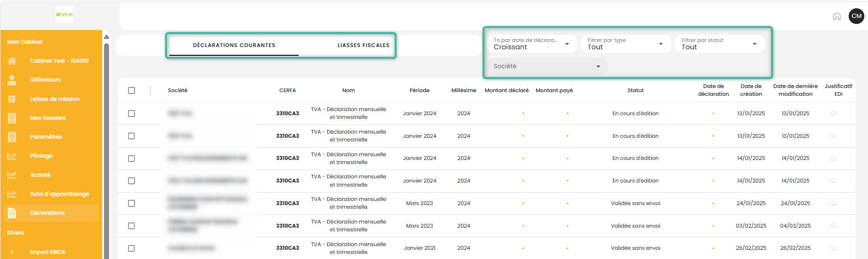Open the Filtrer par statut dropdown
Screen dimensions: 868x259
[x=719, y=44]
